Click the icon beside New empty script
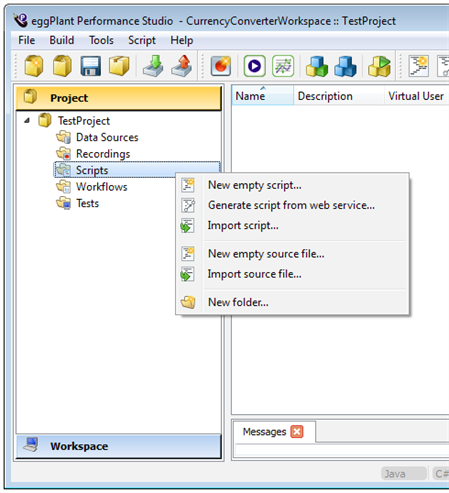Viewport: 449px width, 493px height. (x=188, y=185)
